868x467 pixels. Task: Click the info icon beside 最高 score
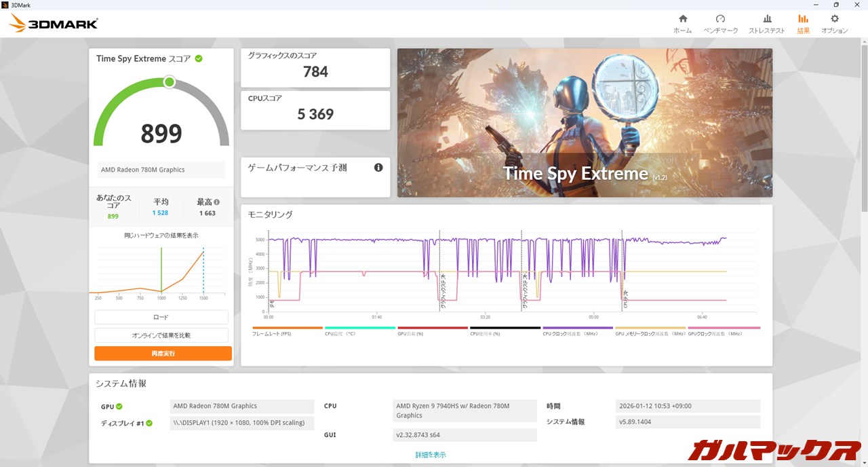pos(217,202)
